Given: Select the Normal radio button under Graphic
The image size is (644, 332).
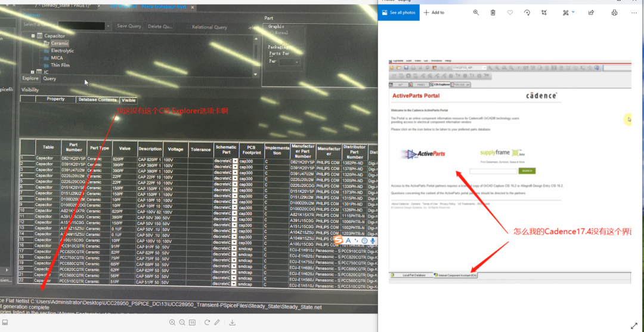Looking at the screenshot, I should click(272, 32).
